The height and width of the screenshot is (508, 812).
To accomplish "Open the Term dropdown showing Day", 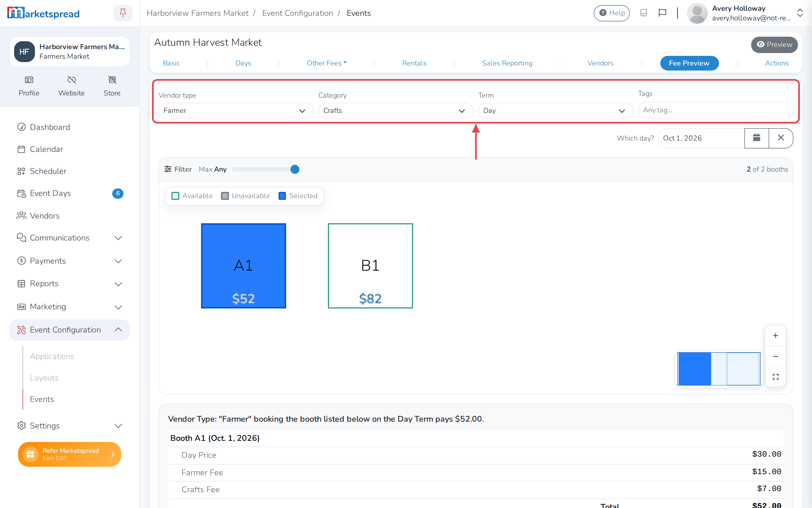I will point(555,111).
